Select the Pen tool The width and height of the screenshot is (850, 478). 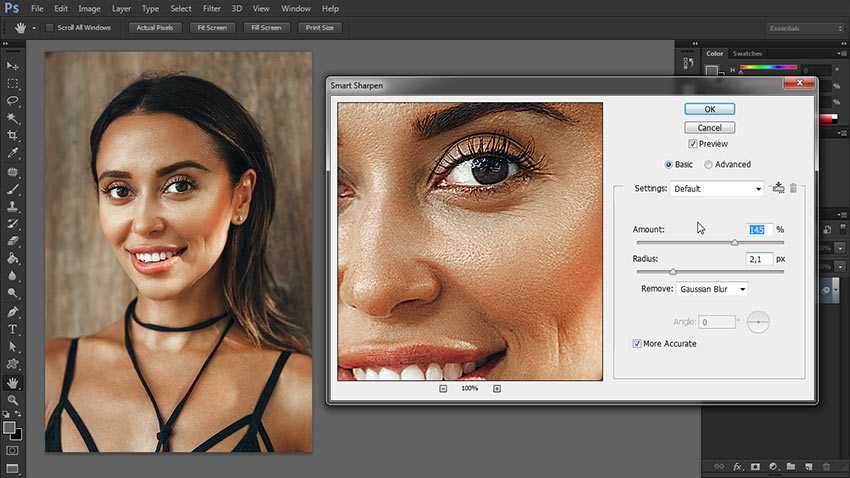point(12,312)
